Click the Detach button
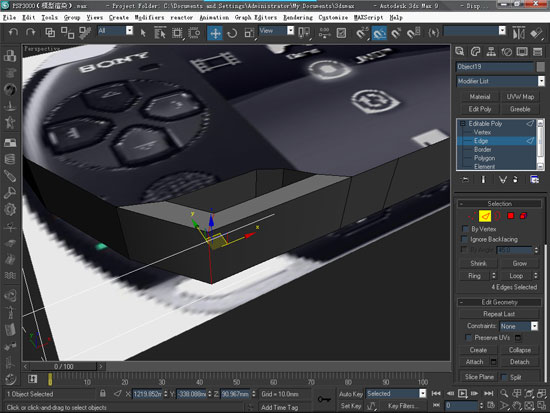 click(519, 362)
